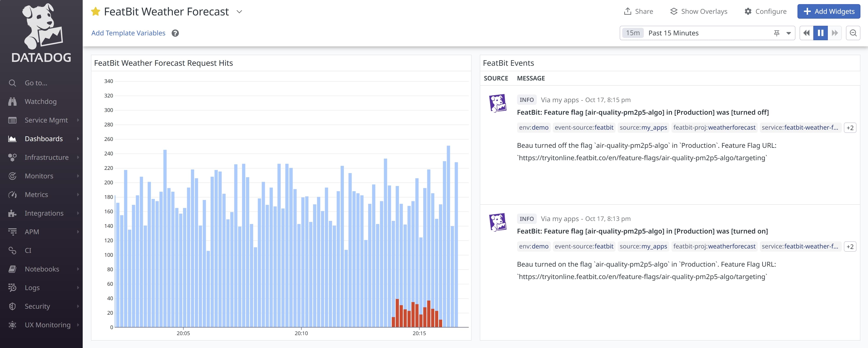Expand +2 tags on turned off event

coord(850,128)
